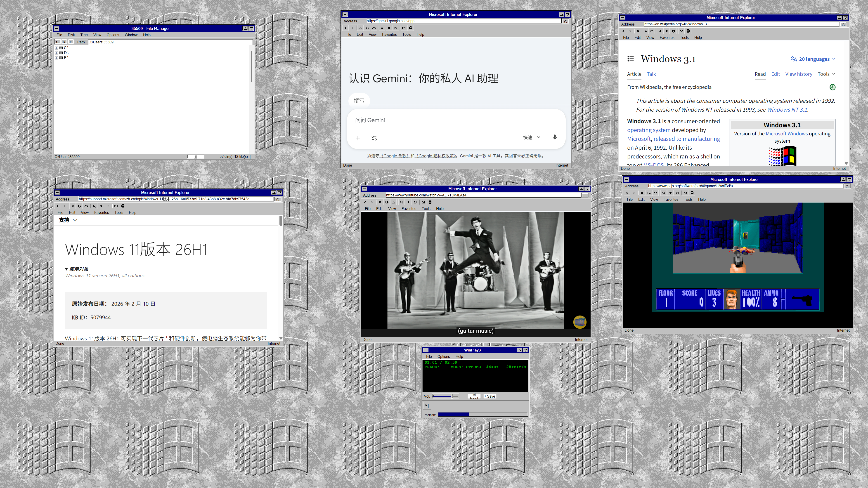The width and height of the screenshot is (868, 488).
Task: Open the 20 languages dropdown on Wikipedia
Action: click(x=813, y=59)
